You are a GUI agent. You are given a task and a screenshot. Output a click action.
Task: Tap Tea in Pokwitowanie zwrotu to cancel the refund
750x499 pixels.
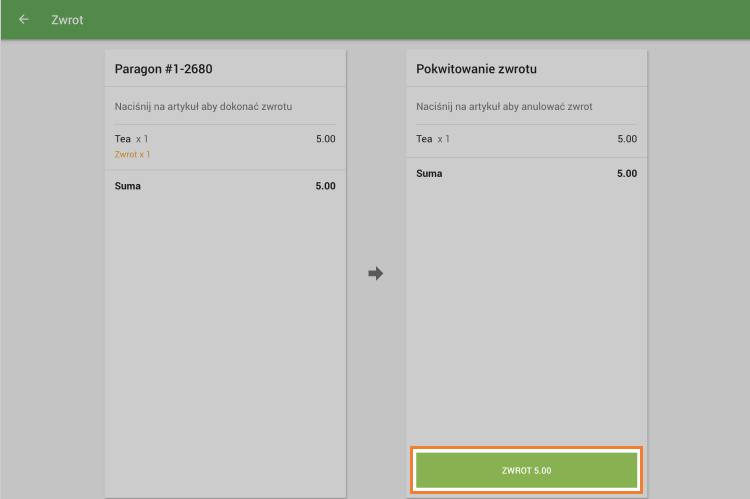[x=425, y=139]
